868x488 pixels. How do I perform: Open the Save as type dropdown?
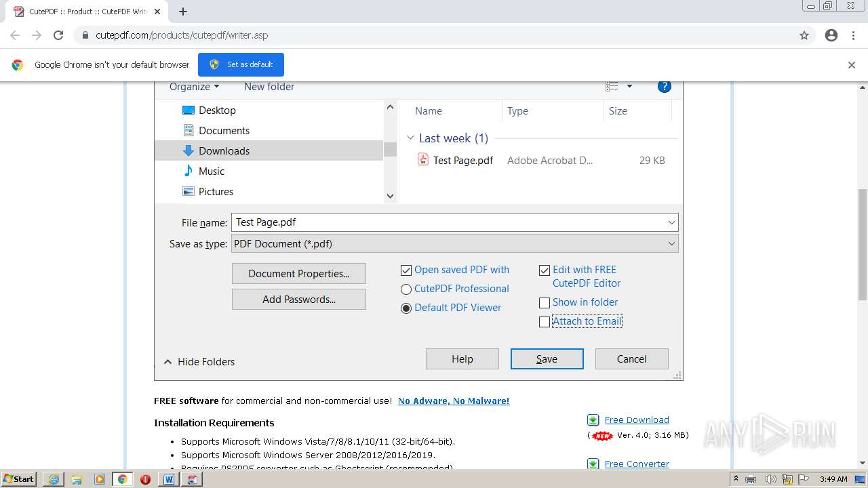coord(454,243)
